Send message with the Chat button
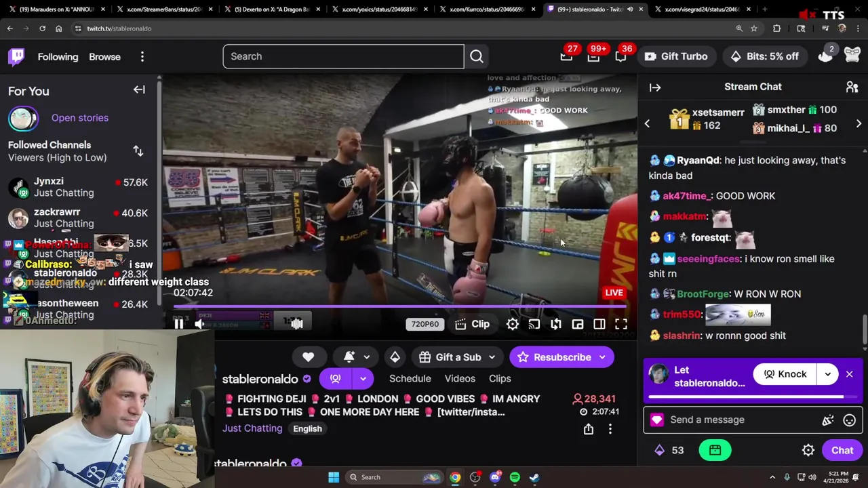 pyautogui.click(x=842, y=450)
